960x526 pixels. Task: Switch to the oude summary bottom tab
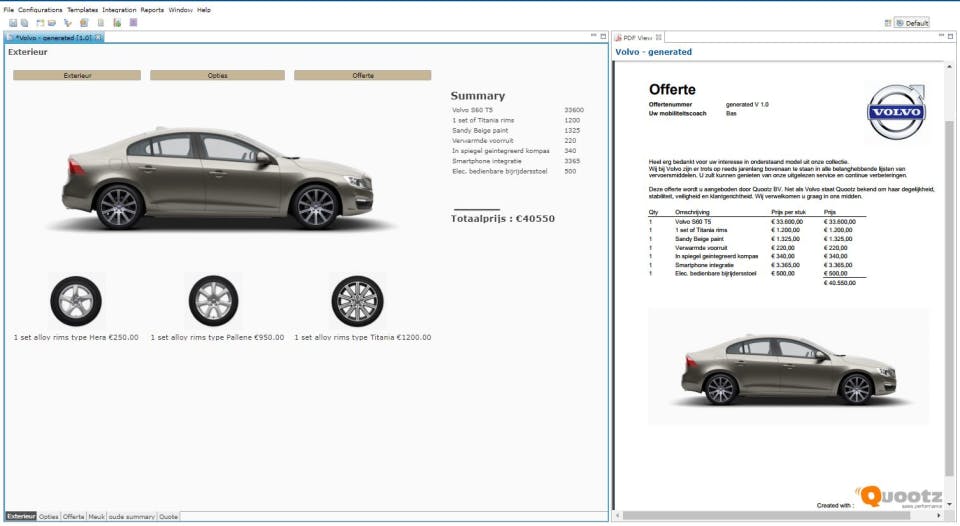click(132, 517)
